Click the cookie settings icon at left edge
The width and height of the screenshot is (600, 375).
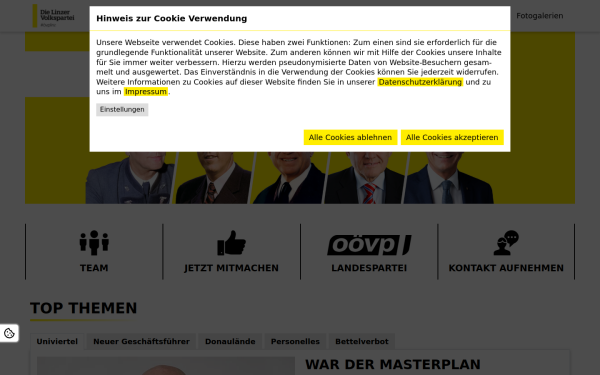point(9,333)
